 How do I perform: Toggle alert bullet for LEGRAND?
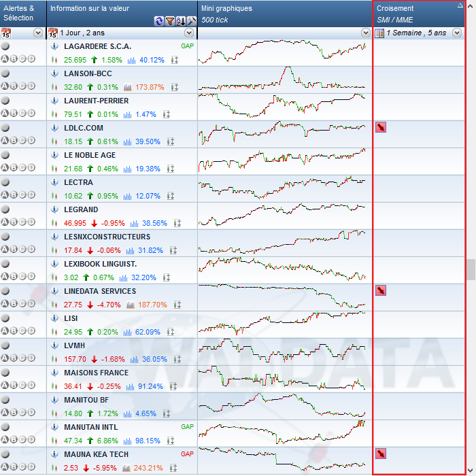[x=5, y=209]
